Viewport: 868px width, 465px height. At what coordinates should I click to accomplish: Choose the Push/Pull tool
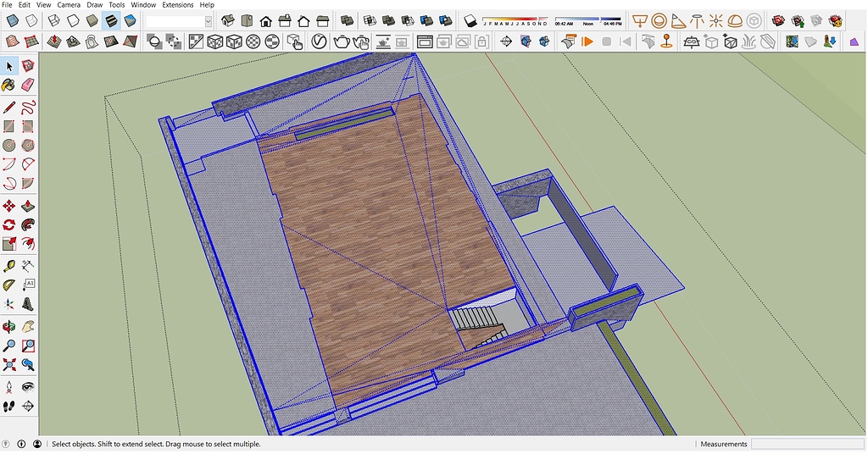28,206
